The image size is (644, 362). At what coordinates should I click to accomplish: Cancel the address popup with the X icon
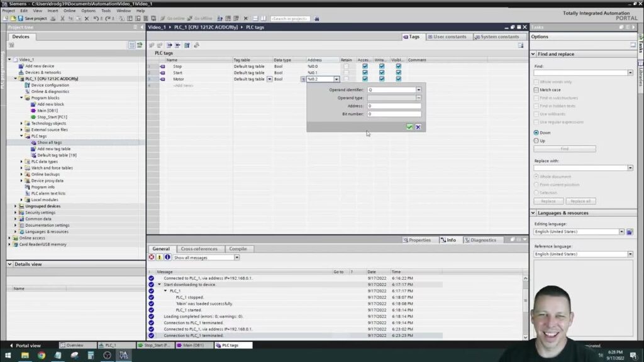pos(418,127)
